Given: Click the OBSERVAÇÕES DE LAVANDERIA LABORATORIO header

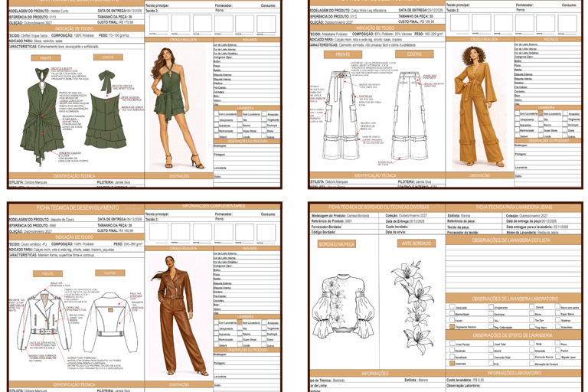Looking at the screenshot, I should point(514,299).
